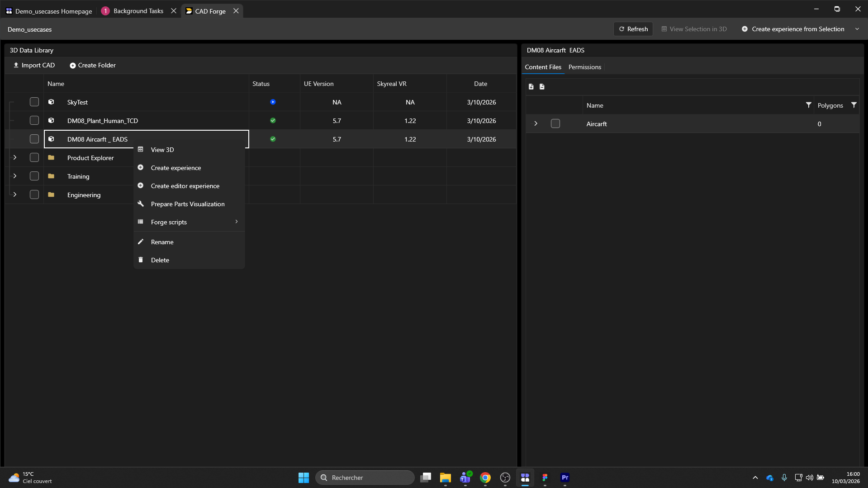
Task: Click the green status icon for DM08_Plant_Human_TCD
Action: click(x=273, y=121)
